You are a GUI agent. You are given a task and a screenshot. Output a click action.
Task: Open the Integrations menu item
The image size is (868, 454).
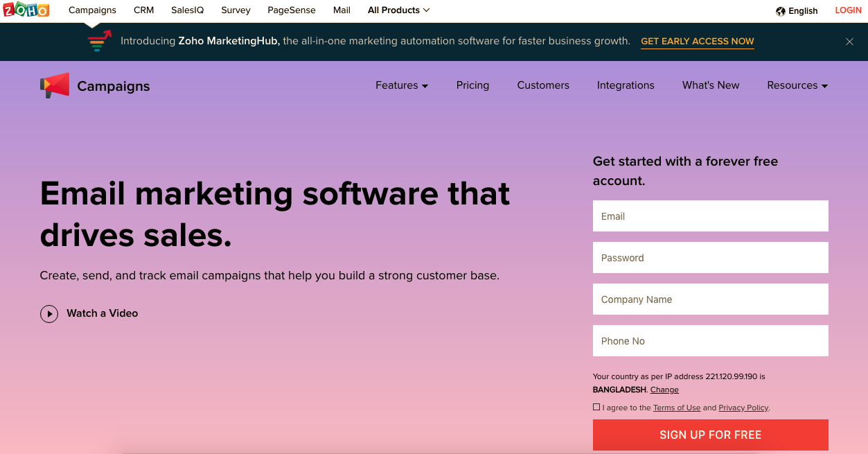[626, 85]
